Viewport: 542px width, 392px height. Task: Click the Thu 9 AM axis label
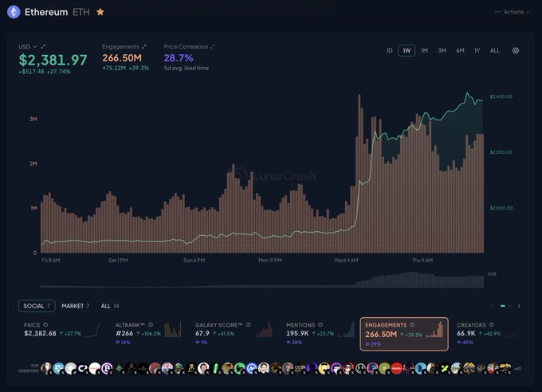coord(422,261)
